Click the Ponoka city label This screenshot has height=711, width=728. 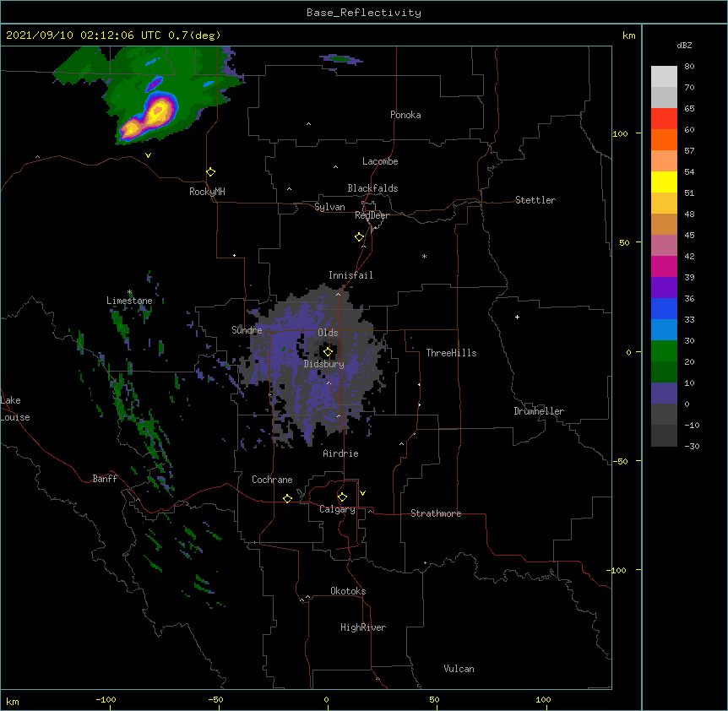click(x=405, y=115)
